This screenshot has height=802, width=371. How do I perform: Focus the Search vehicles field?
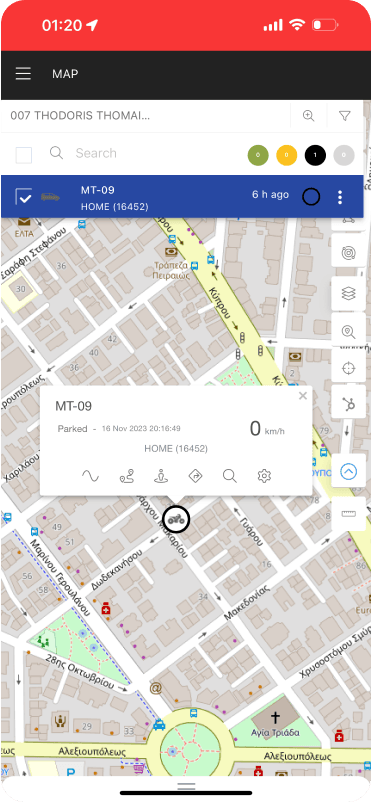[x=96, y=153]
